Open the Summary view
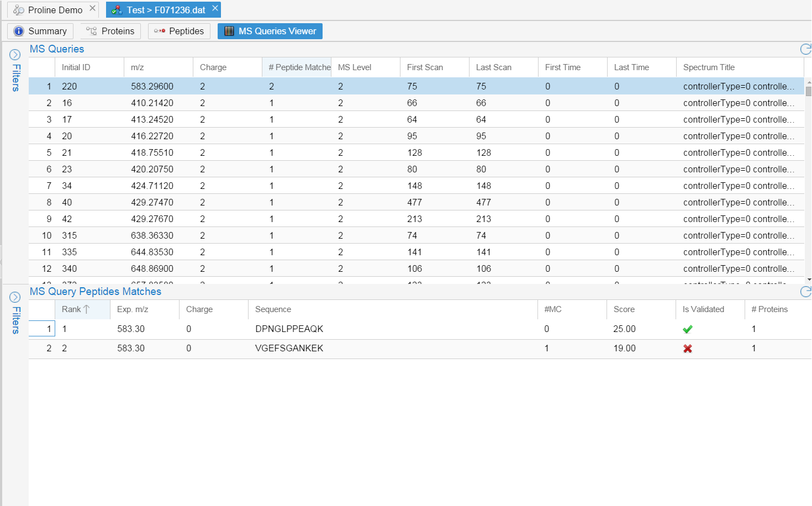Viewport: 812px width, 506px height. 40,31
